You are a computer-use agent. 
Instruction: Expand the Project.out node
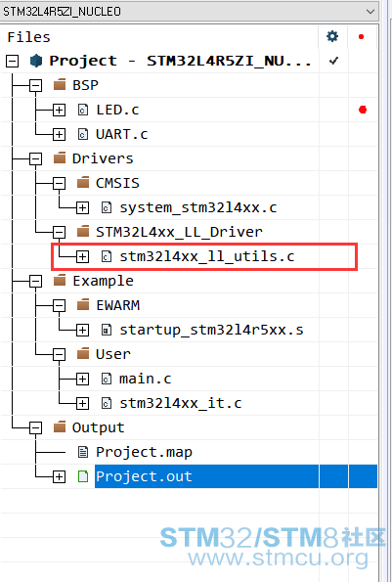click(59, 476)
